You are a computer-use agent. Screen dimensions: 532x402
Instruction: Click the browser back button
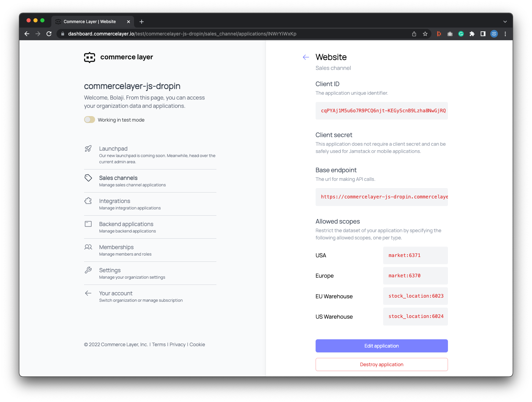(27, 34)
